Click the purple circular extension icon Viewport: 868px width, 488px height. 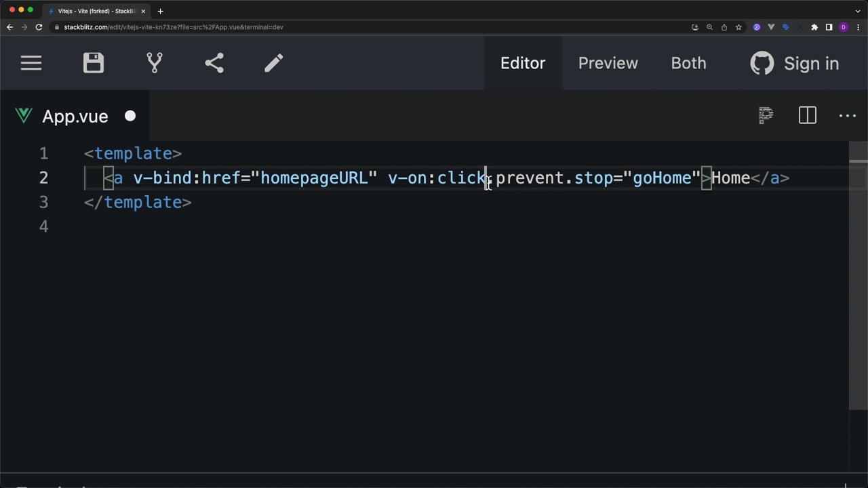point(757,27)
